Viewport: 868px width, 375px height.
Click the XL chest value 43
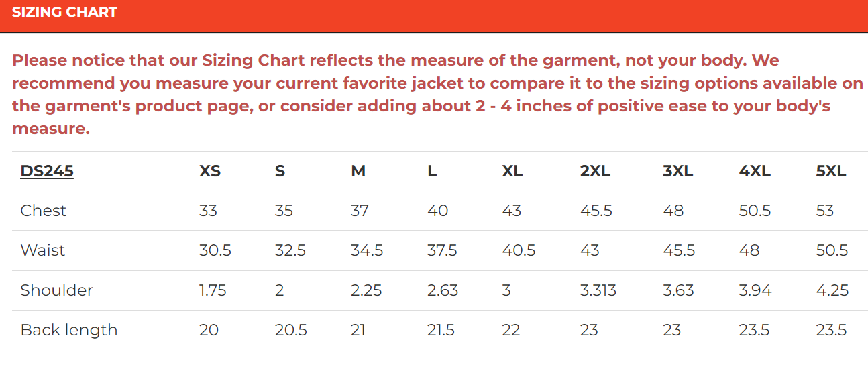[x=512, y=211]
